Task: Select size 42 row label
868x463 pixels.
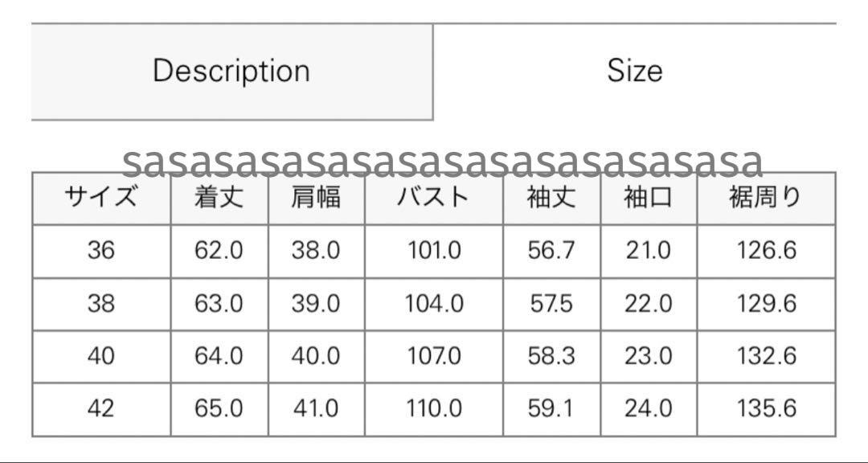Action: [101, 408]
